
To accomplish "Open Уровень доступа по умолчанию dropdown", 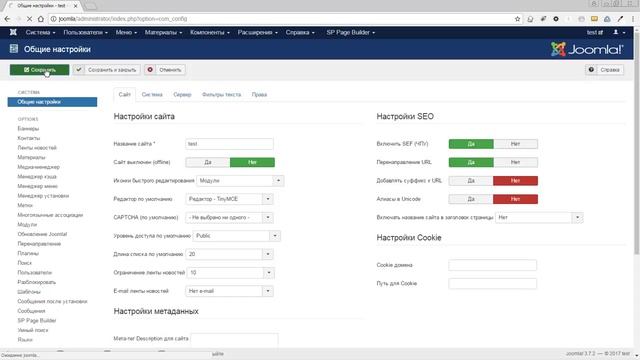I will point(237,236).
